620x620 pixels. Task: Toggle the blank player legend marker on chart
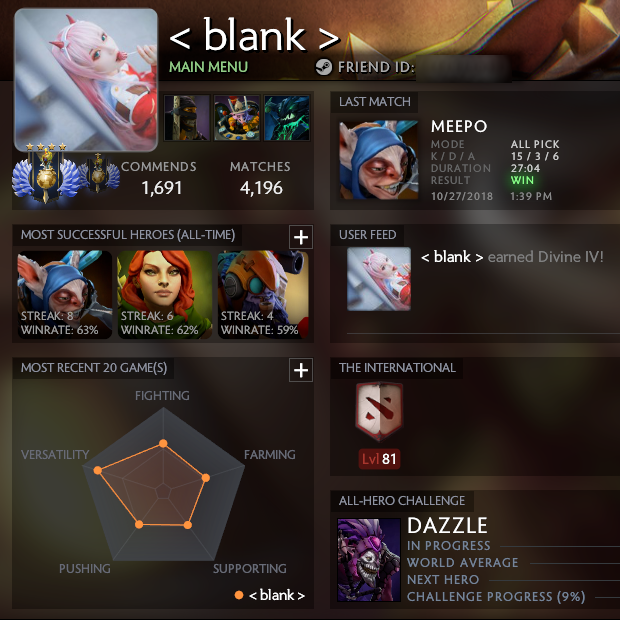[239, 595]
